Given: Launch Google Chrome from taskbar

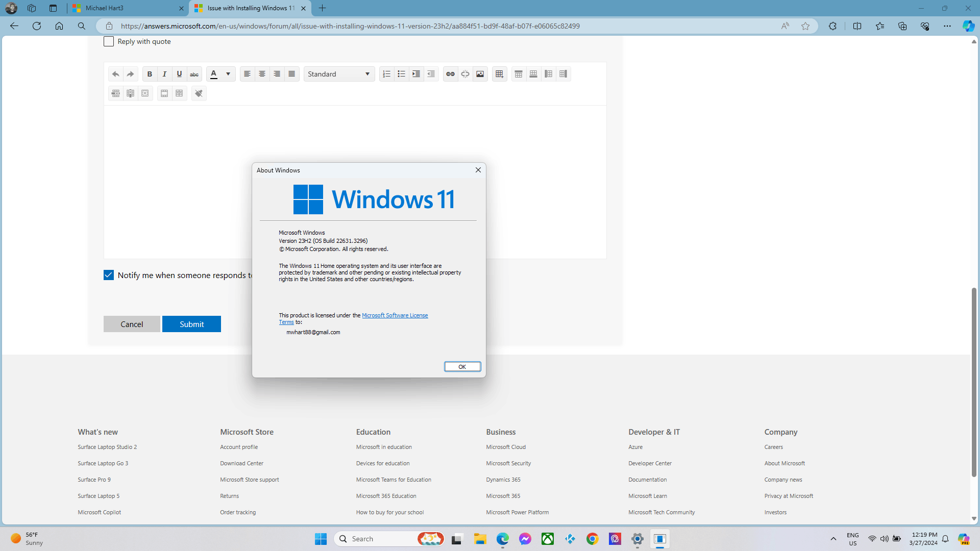Looking at the screenshot, I should click(592, 539).
